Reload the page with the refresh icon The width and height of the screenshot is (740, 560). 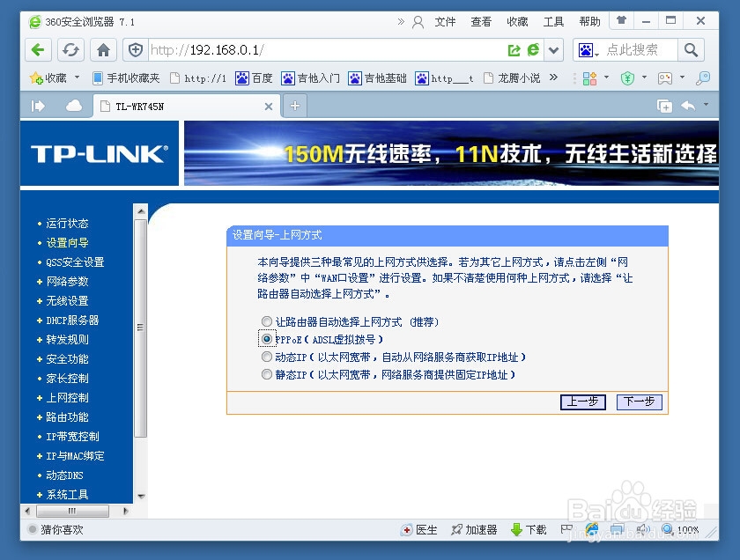tap(70, 49)
